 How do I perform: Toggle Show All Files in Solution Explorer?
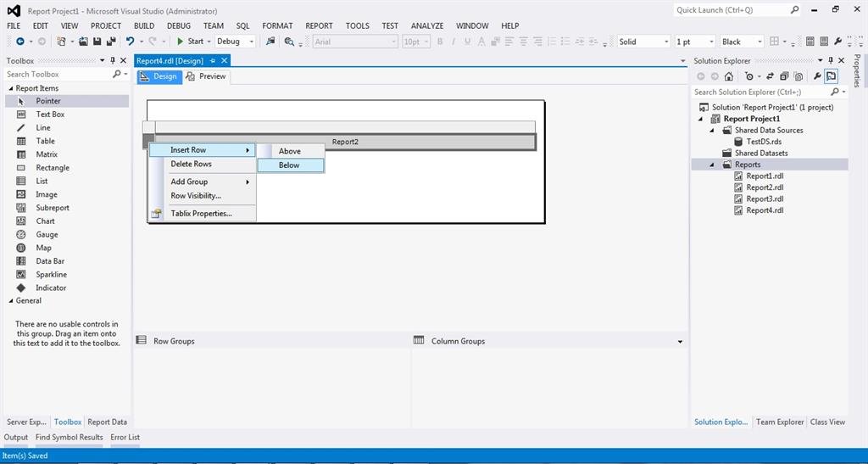pos(798,76)
